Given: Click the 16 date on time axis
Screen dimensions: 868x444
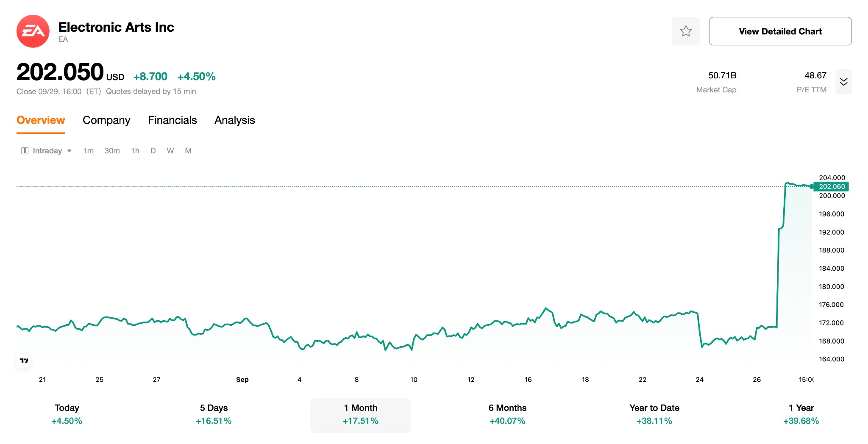Looking at the screenshot, I should point(528,380).
